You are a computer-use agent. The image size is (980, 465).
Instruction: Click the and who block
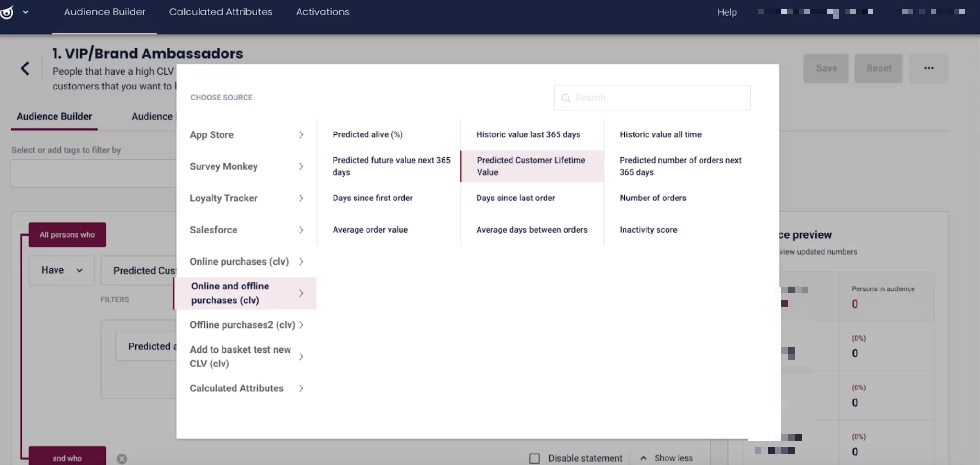tap(67, 457)
